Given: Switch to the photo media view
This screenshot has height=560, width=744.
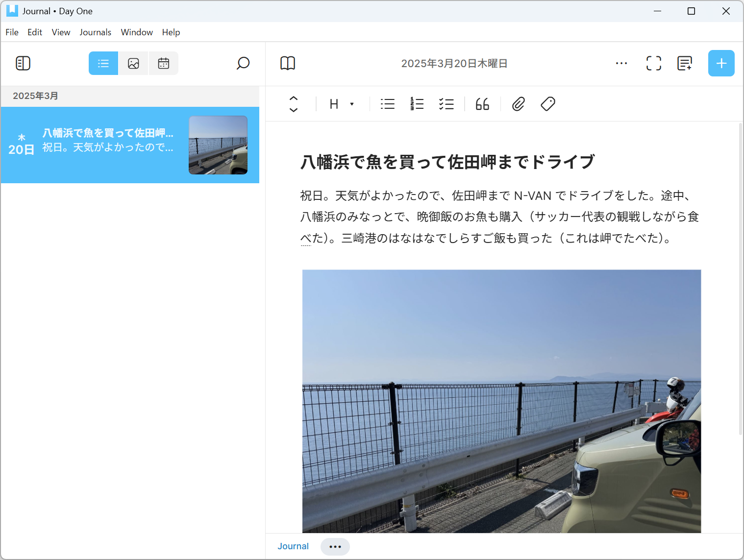Looking at the screenshot, I should pyautogui.click(x=133, y=63).
